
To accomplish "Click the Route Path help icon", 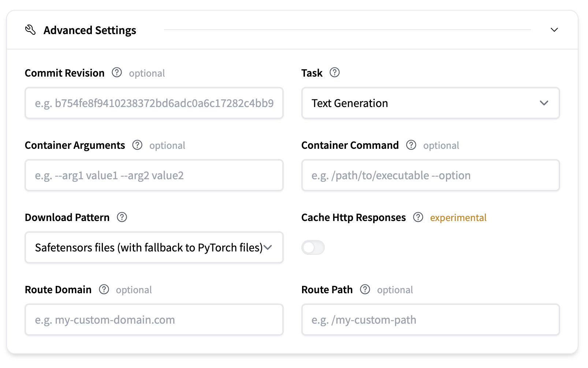I will (365, 290).
